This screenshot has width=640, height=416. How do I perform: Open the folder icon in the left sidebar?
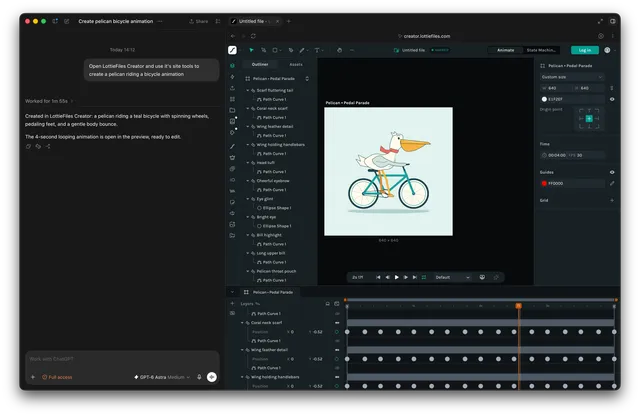pyautogui.click(x=232, y=110)
